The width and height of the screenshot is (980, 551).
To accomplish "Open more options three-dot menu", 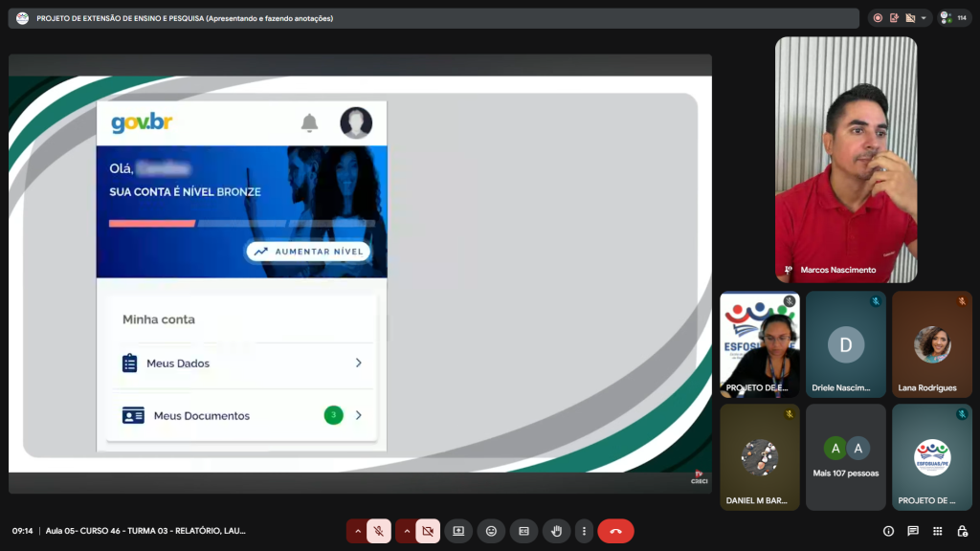I will (584, 531).
